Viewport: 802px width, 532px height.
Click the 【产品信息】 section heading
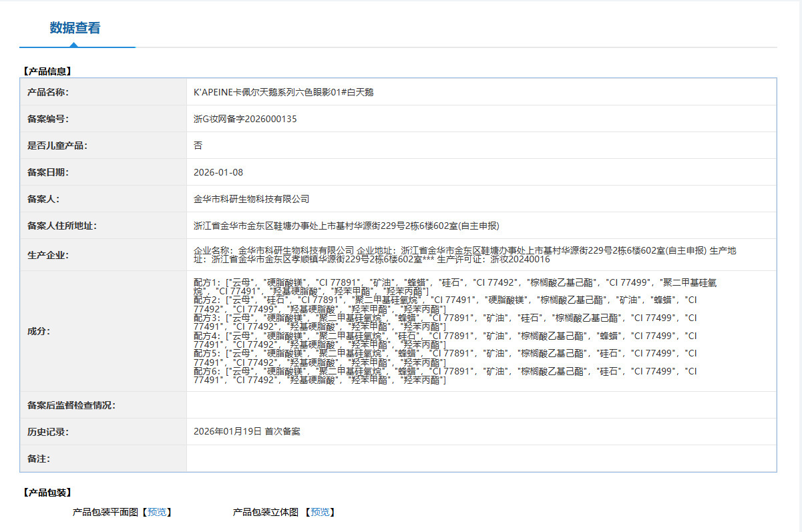pos(47,71)
